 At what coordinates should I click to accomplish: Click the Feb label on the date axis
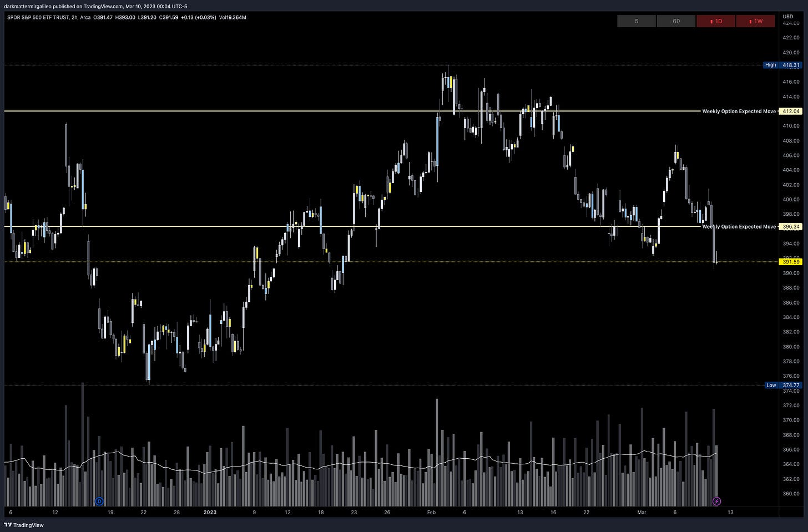pos(431,513)
